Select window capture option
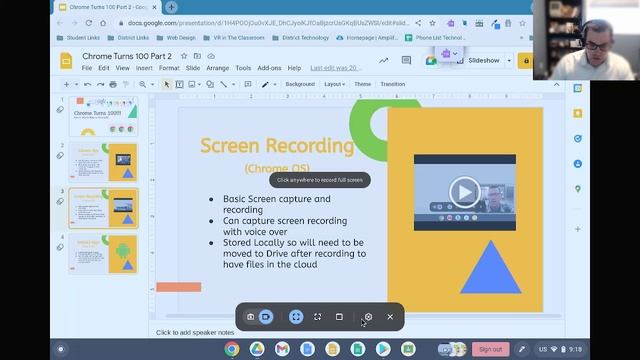640x360 pixels. point(339,317)
